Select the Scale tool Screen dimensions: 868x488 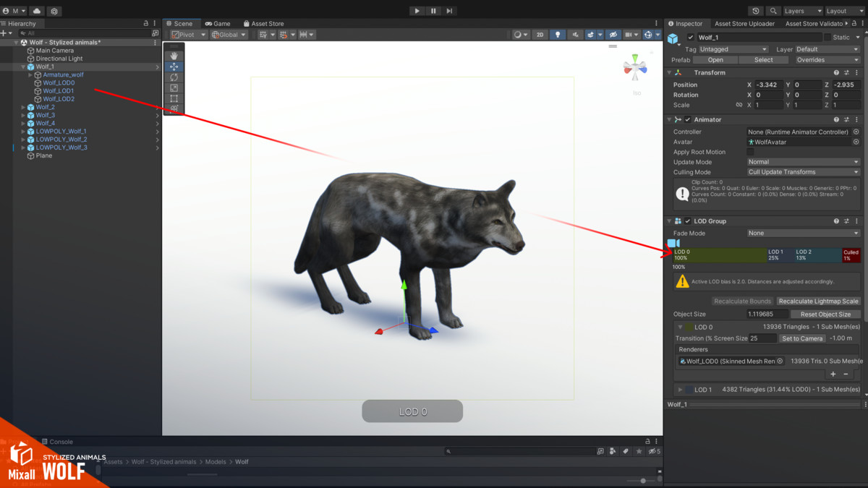point(174,88)
